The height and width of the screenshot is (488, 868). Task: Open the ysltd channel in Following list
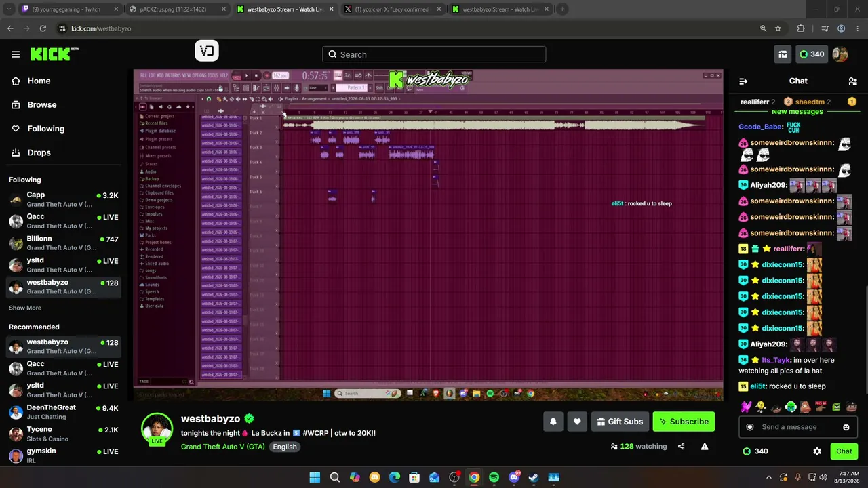[x=64, y=265]
